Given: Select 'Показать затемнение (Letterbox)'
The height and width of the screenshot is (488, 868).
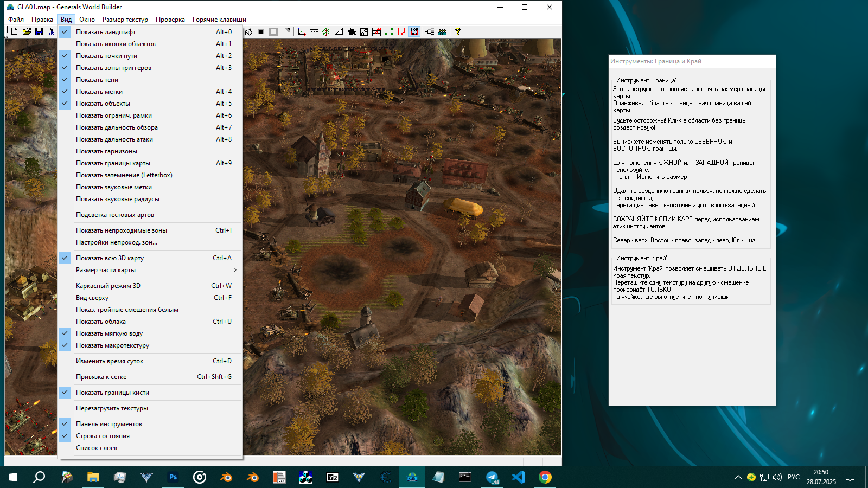Looking at the screenshot, I should coord(150,175).
